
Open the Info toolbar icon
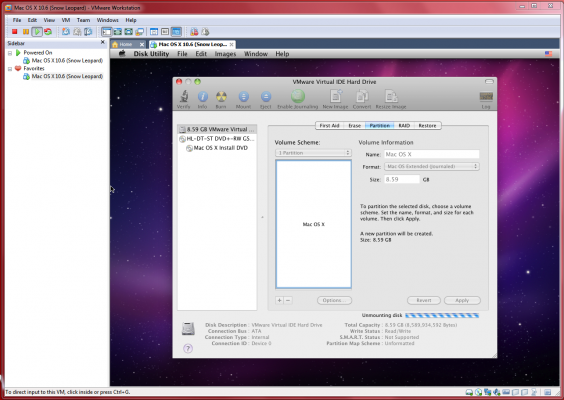click(x=203, y=97)
